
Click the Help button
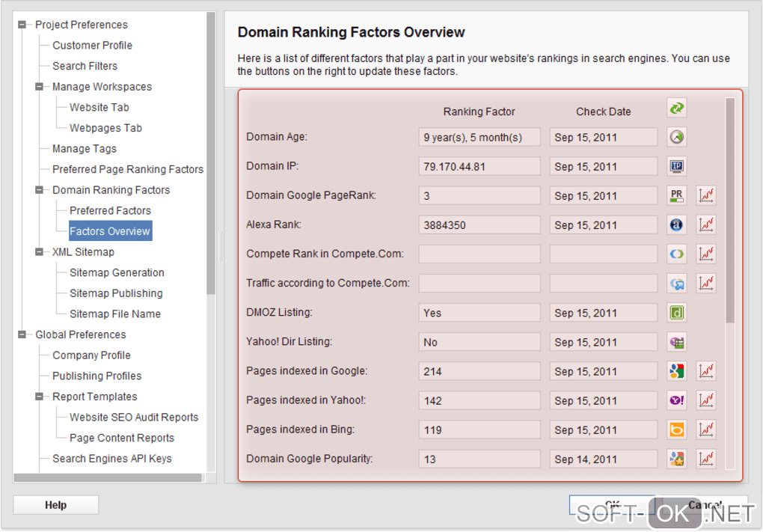pos(56,505)
